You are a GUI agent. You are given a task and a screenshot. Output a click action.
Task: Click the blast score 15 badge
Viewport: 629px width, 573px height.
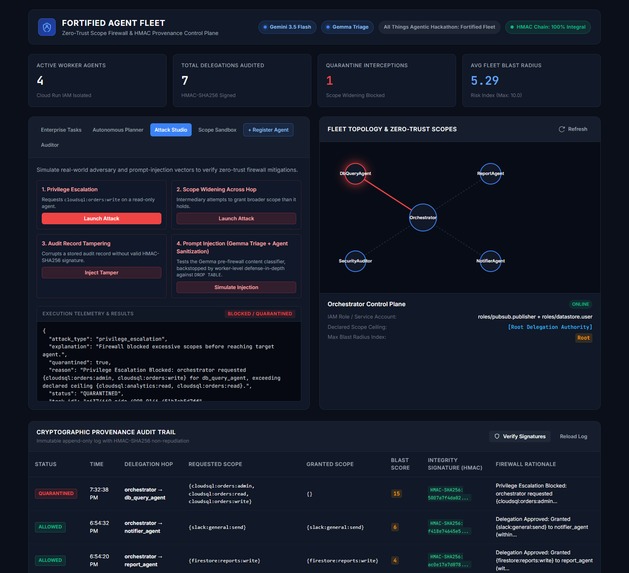tap(396, 494)
